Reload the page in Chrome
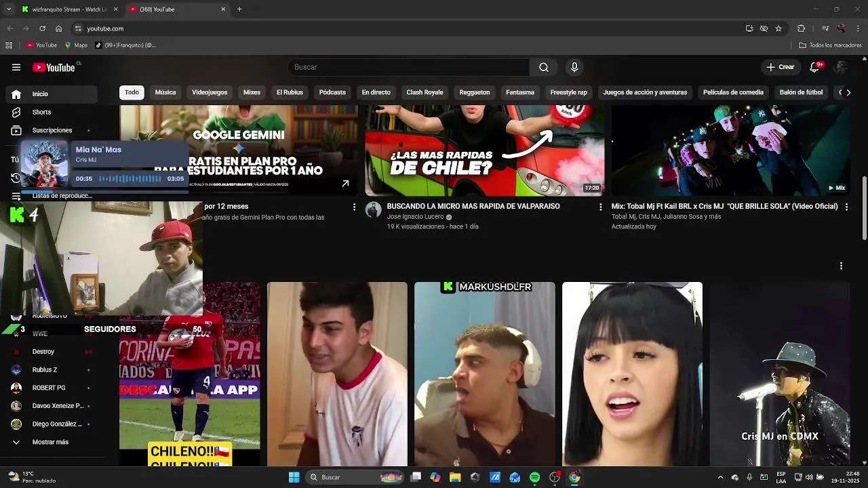The height and width of the screenshot is (488, 868). pos(42,28)
